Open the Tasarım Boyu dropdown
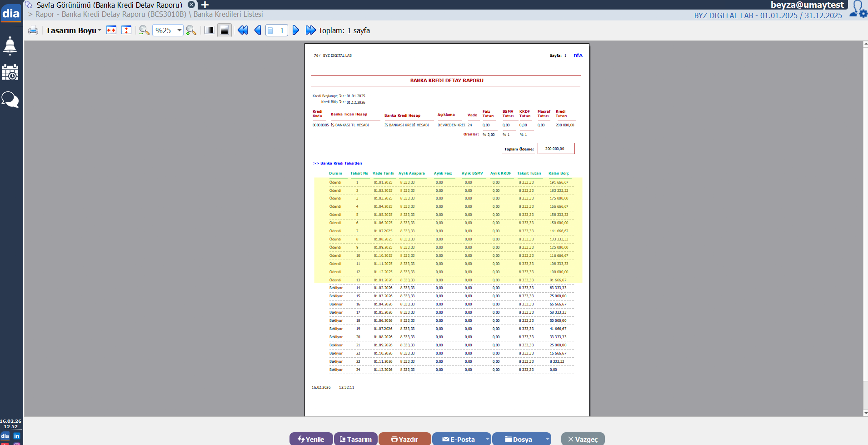Image resolution: width=868 pixels, height=445 pixels. click(x=73, y=30)
